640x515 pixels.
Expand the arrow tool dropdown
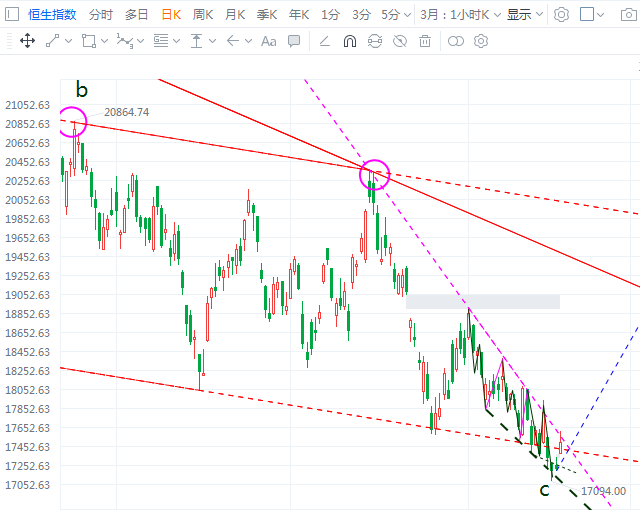pos(248,41)
